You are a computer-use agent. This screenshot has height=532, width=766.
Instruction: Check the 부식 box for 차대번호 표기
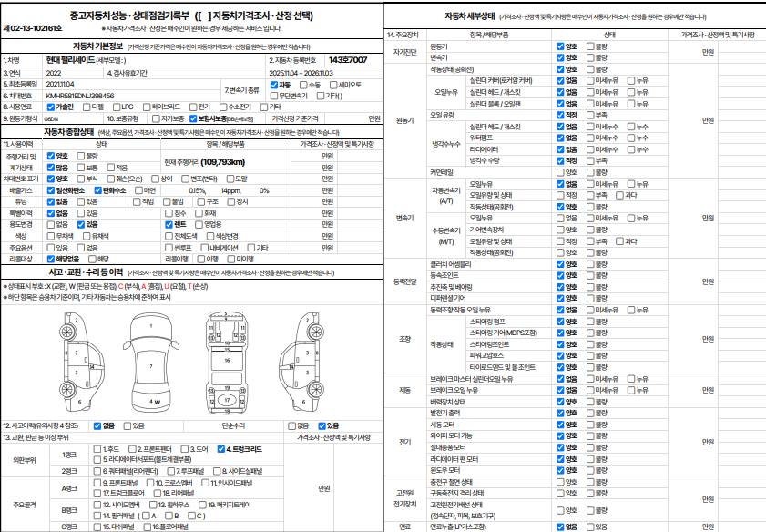[80, 179]
